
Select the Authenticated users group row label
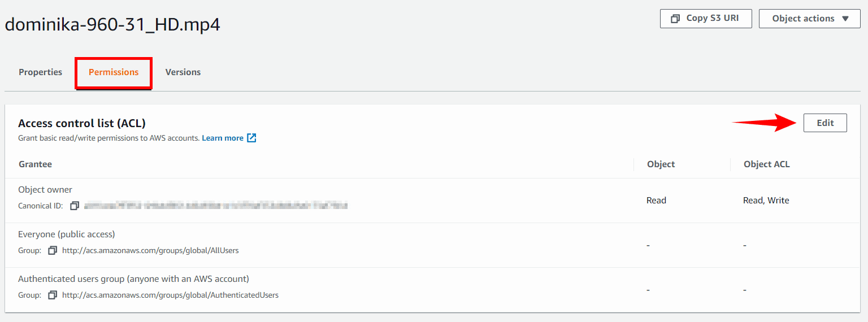pos(133,279)
